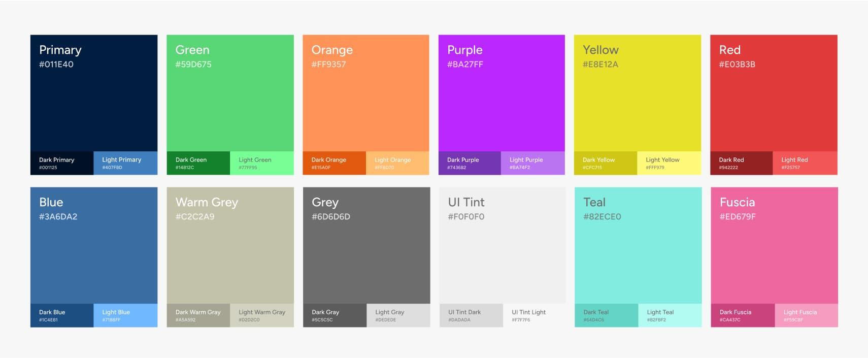Click the hex code text #F0F0F0
The height and width of the screenshot is (358, 868).
pyautogui.click(x=466, y=217)
